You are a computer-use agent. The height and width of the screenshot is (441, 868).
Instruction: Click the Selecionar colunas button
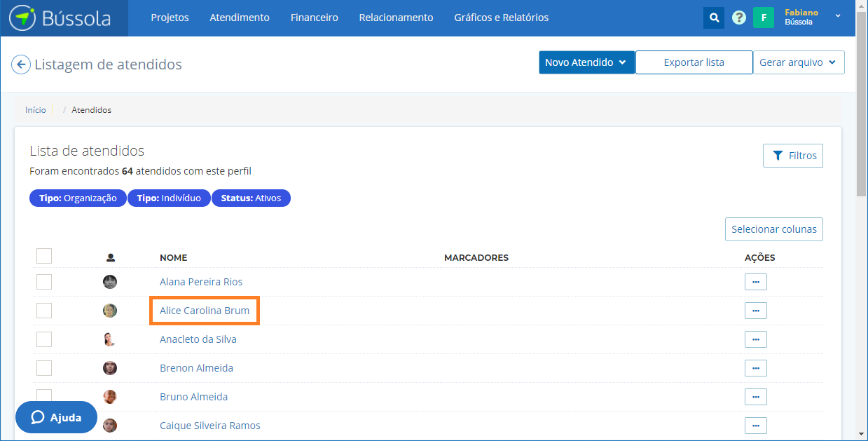pyautogui.click(x=774, y=229)
